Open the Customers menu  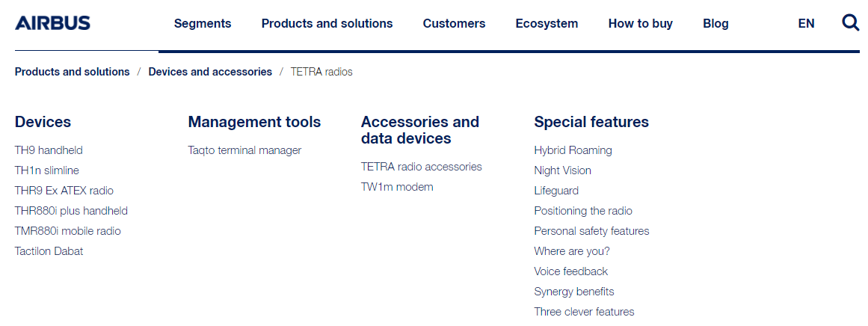click(x=454, y=24)
